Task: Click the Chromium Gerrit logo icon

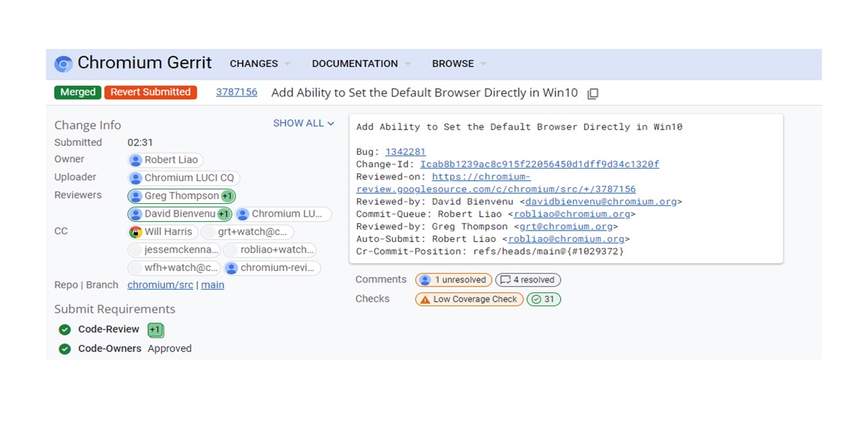Action: coord(63,64)
